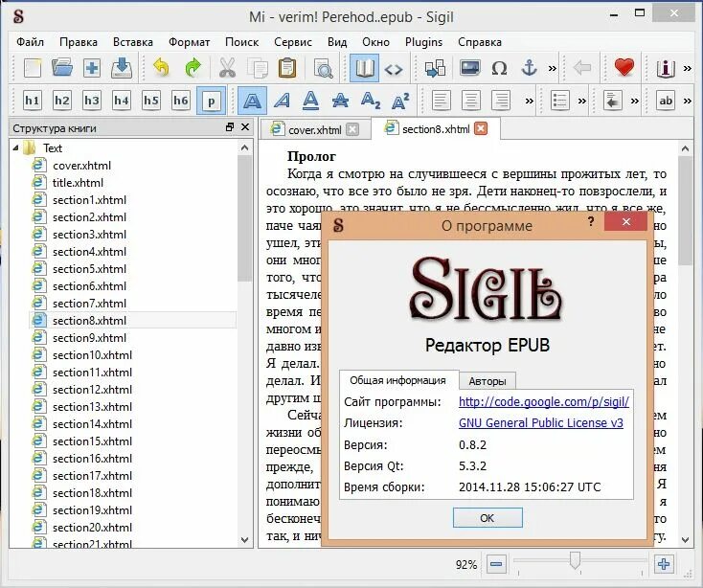Insert a bulleted list
This screenshot has width=703, height=588.
coord(559,101)
